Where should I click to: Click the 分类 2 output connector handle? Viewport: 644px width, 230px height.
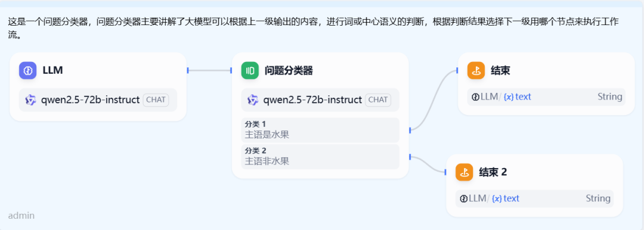(410, 157)
